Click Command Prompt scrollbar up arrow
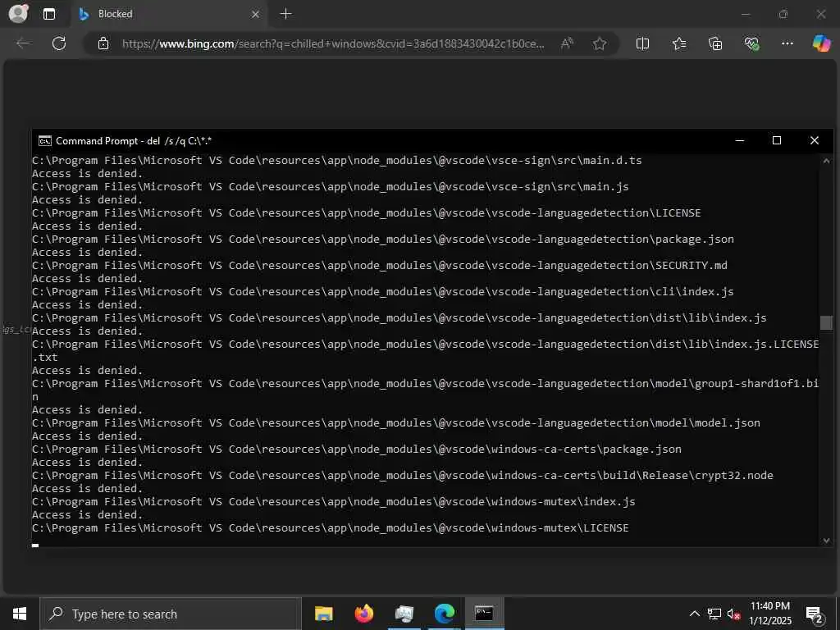 826,161
